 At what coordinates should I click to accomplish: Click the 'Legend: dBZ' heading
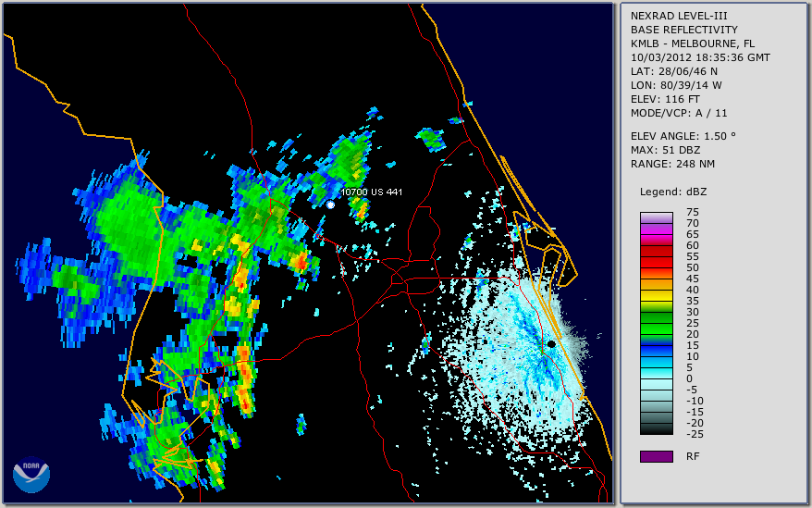(x=672, y=192)
